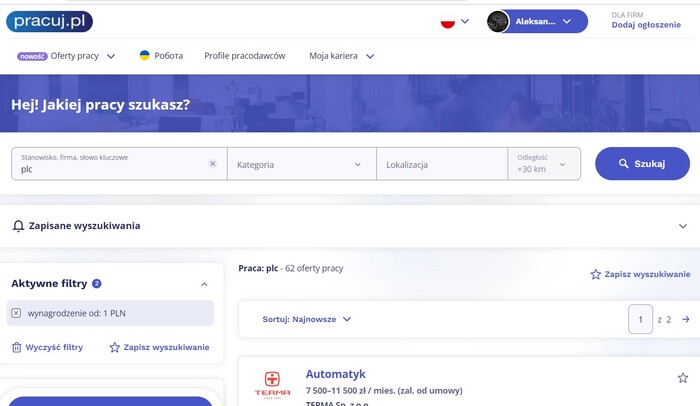700x406 pixels.
Task: Open the Aleksan... account dropdown
Action: 538,21
